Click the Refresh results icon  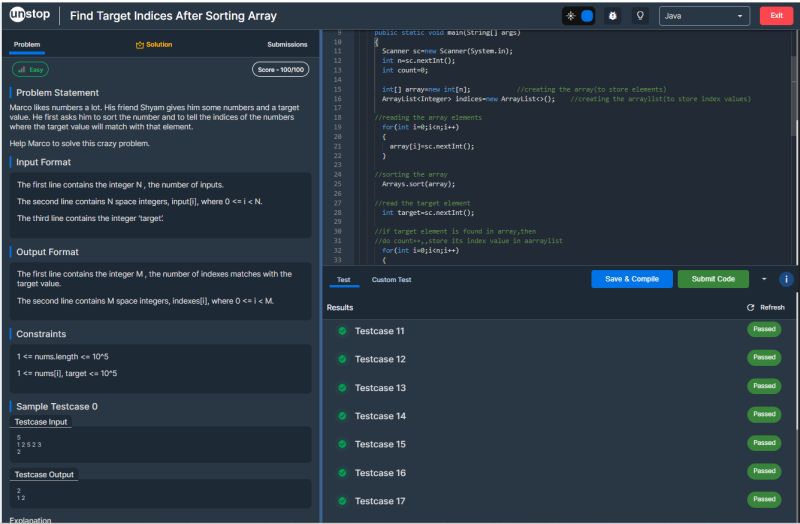pyautogui.click(x=751, y=308)
